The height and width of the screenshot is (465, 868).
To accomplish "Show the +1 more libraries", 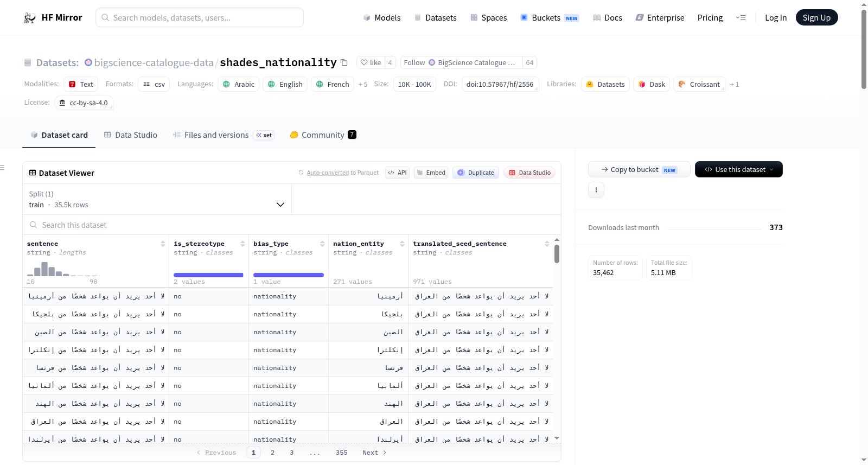I will click(735, 85).
